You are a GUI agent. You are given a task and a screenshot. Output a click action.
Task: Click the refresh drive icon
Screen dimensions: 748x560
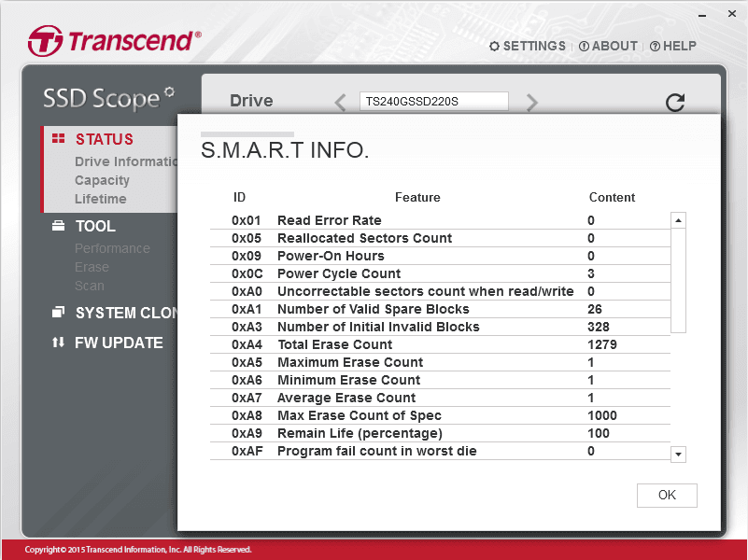(675, 102)
